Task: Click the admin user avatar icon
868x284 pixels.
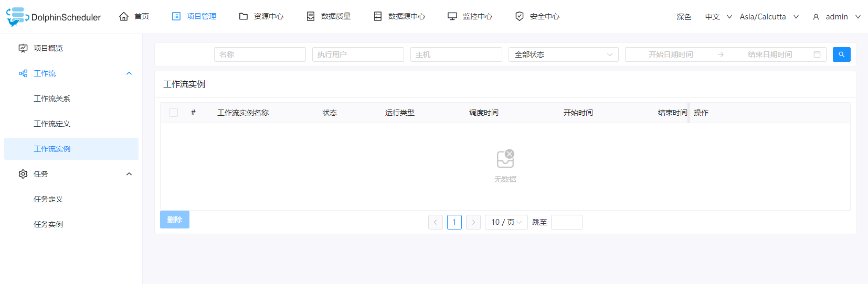Action: (x=816, y=17)
